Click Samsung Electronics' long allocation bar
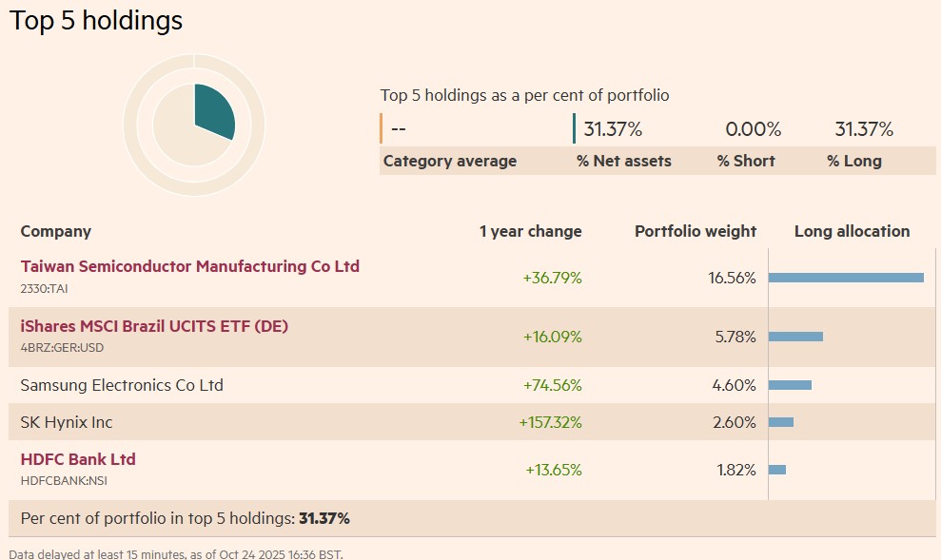Screen dimensions: 941x560 790,385
